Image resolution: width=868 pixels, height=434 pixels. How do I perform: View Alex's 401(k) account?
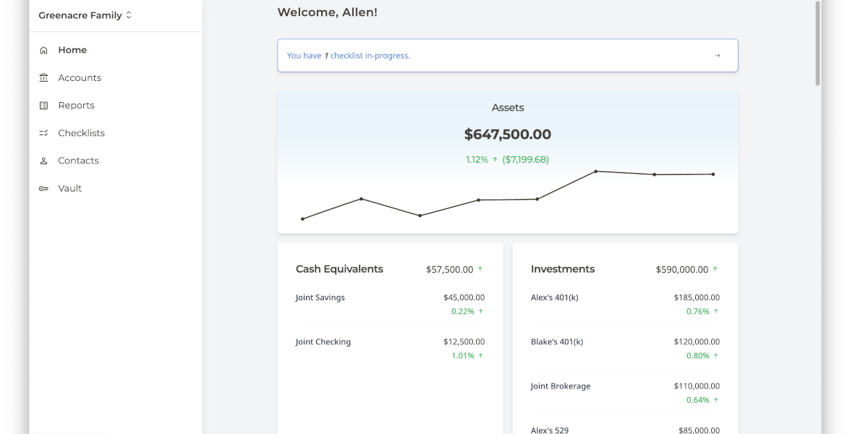(625, 304)
